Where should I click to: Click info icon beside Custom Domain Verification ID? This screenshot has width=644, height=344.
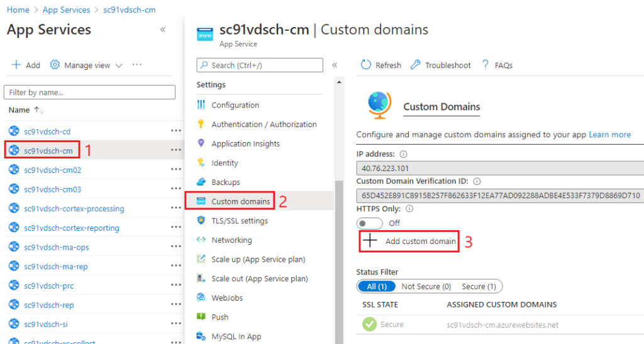[477, 182]
